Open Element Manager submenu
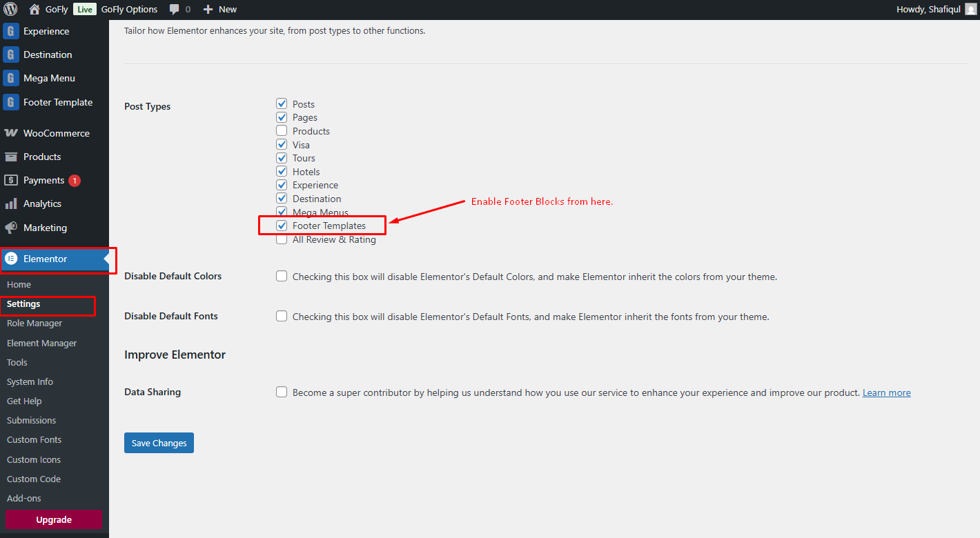Viewport: 980px width, 538px height. click(x=41, y=343)
